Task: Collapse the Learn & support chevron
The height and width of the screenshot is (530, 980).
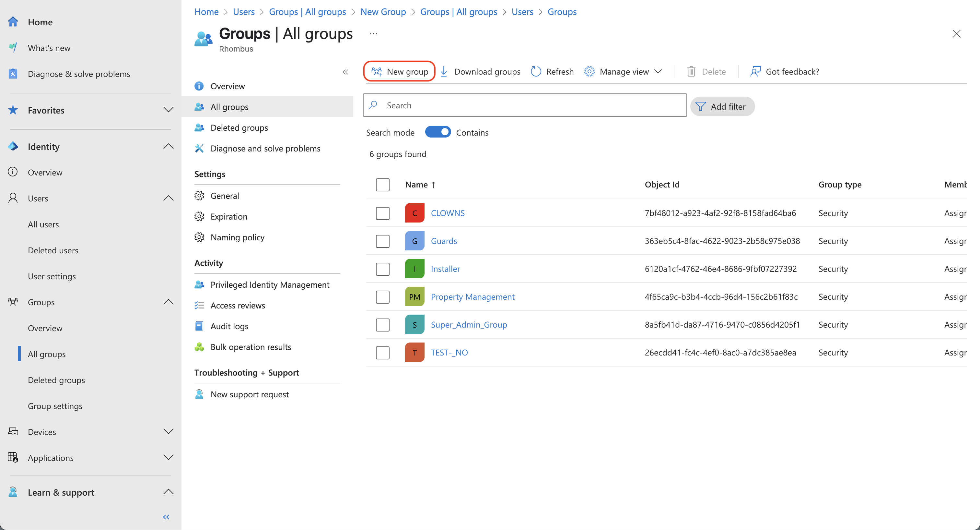Action: [168, 492]
